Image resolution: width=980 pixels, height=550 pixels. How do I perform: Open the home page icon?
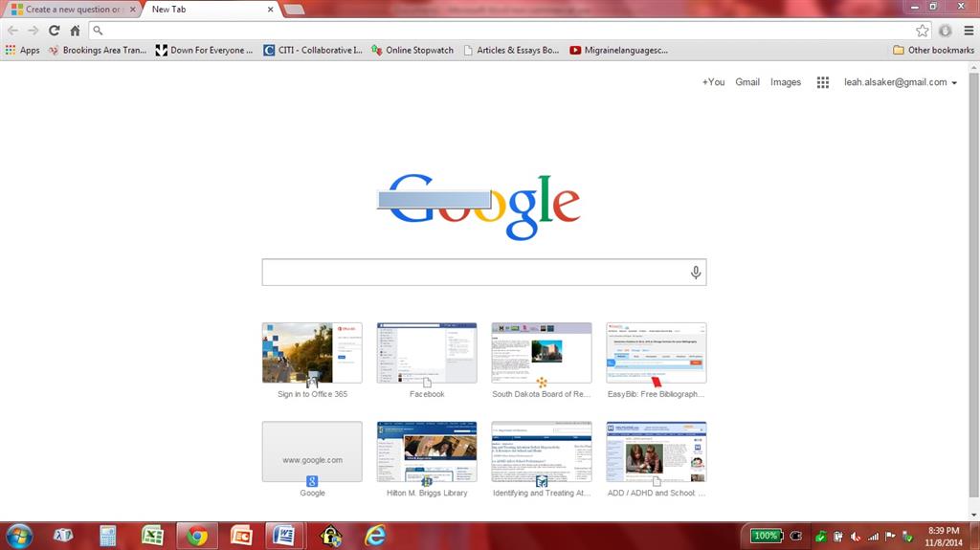(75, 30)
